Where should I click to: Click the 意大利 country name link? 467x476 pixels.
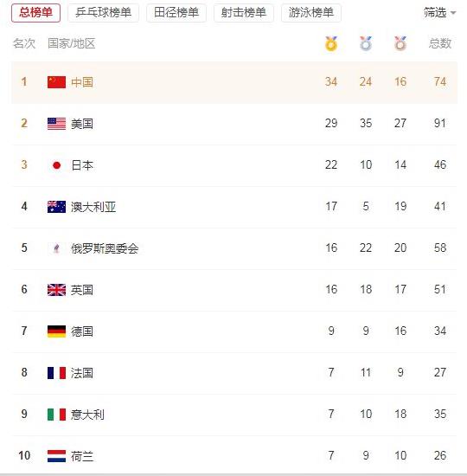click(87, 415)
